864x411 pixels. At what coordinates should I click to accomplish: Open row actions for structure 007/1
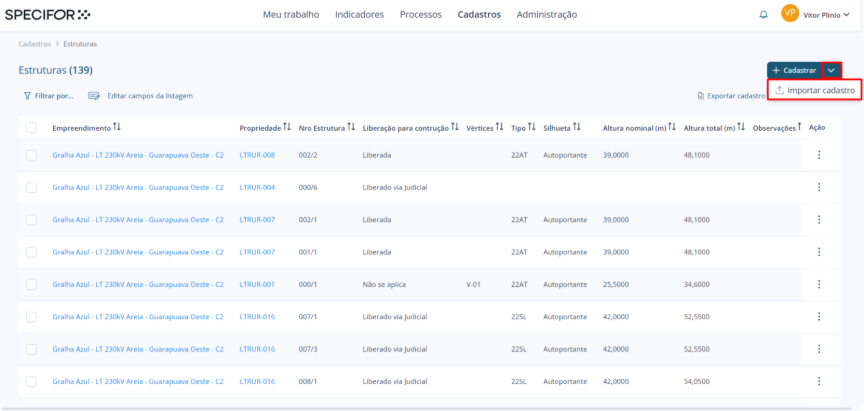click(x=819, y=316)
